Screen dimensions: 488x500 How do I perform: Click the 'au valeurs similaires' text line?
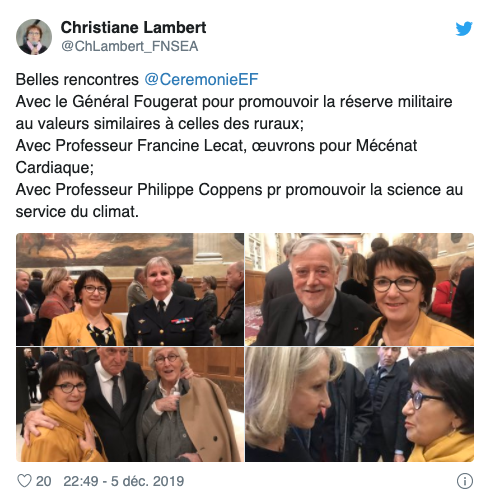[x=160, y=123]
